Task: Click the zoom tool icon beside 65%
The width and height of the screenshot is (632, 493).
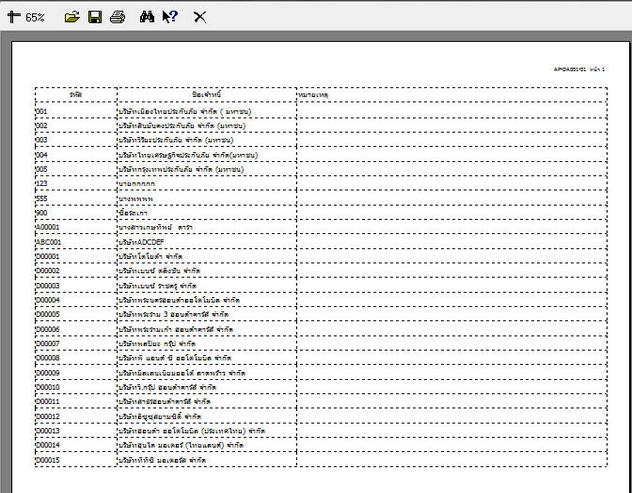Action: pos(14,17)
